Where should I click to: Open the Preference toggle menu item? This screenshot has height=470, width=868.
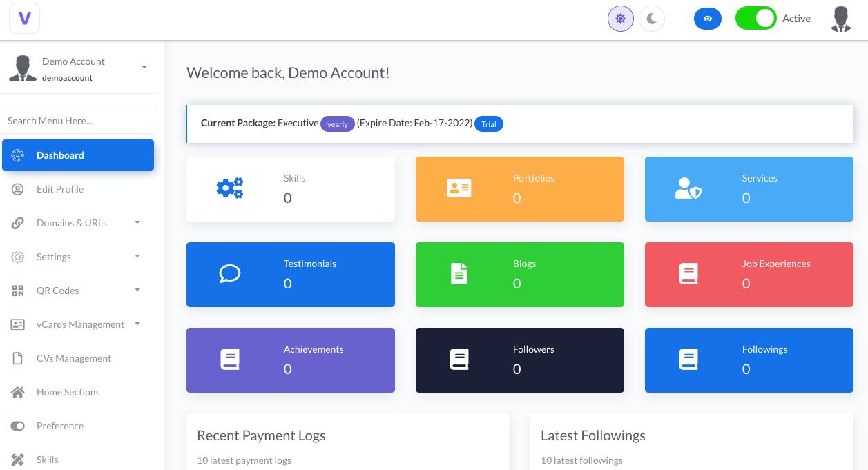pyautogui.click(x=59, y=426)
